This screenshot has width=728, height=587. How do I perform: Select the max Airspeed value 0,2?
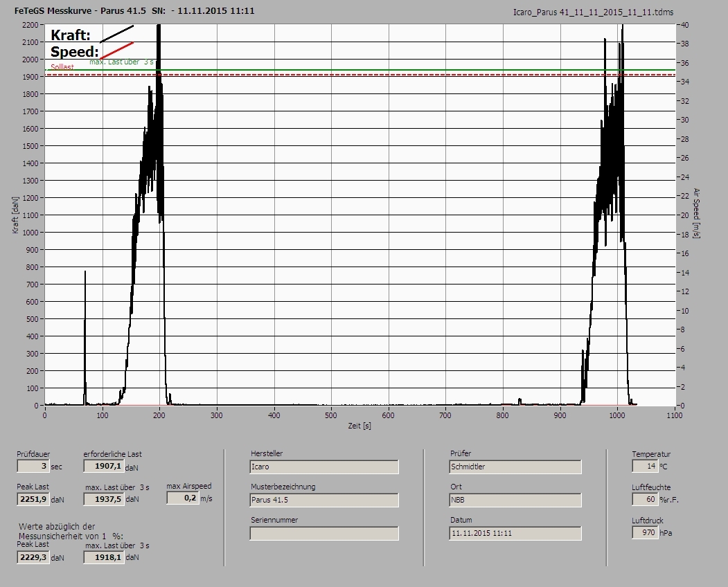[x=182, y=498]
